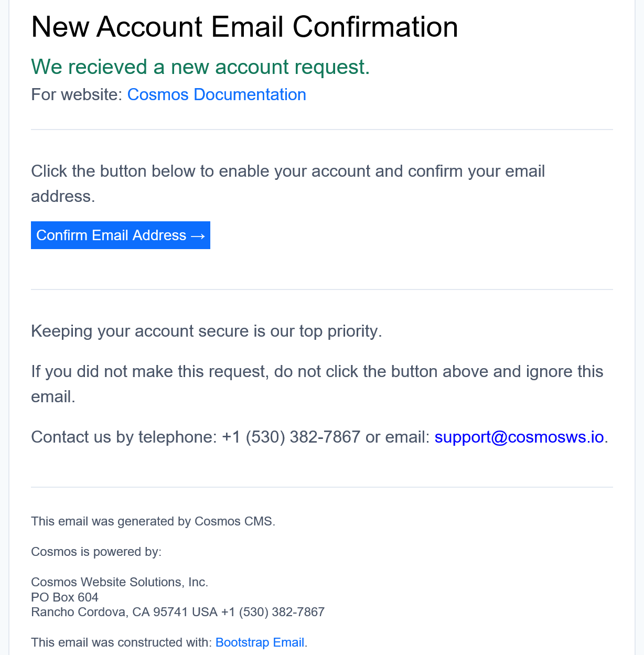The height and width of the screenshot is (655, 644).
Task: Click the If you did not make this request paragraph
Action: [317, 384]
